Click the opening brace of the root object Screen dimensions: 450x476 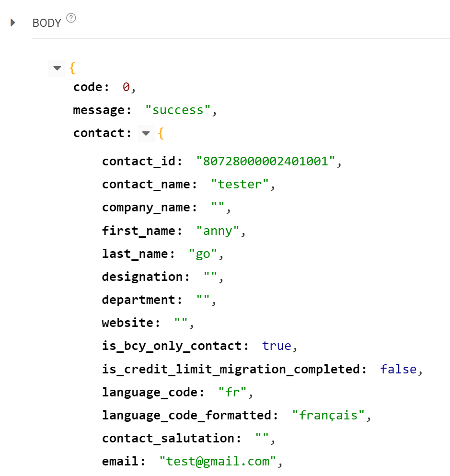(72, 68)
